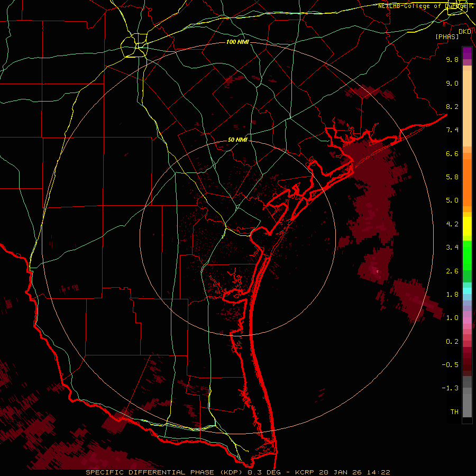Viewport: 476px width, 476px height.
Task: Pick the yellow band on the color scale
Action: 467,226
